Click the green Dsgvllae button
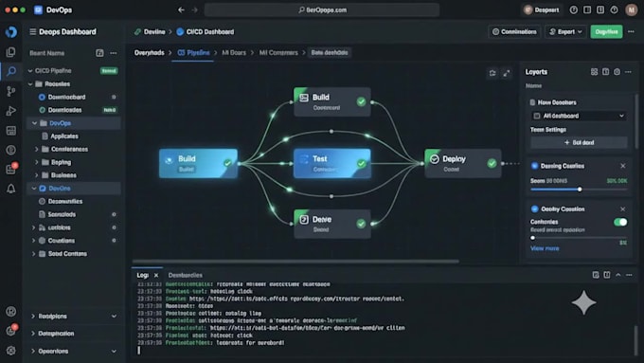The image size is (644, 363). (606, 31)
